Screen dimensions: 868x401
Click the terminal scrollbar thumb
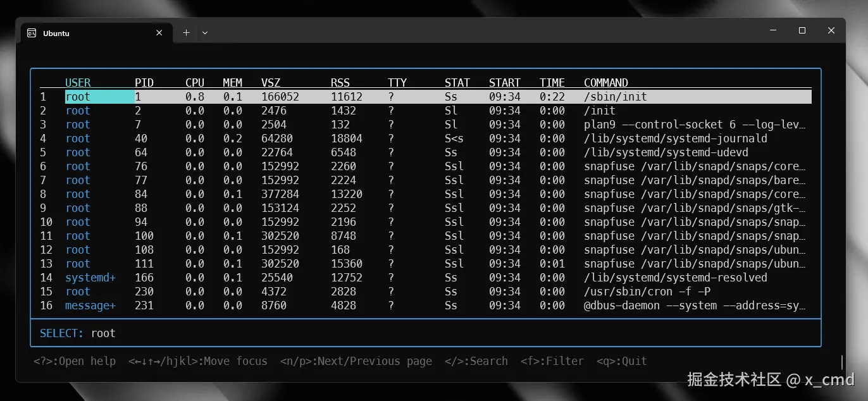click(842, 362)
